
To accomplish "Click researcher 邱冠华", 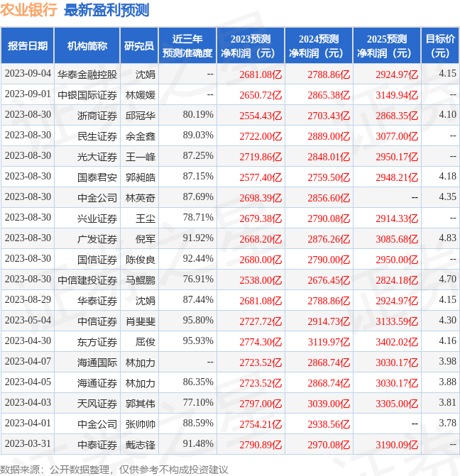I will point(141,116).
